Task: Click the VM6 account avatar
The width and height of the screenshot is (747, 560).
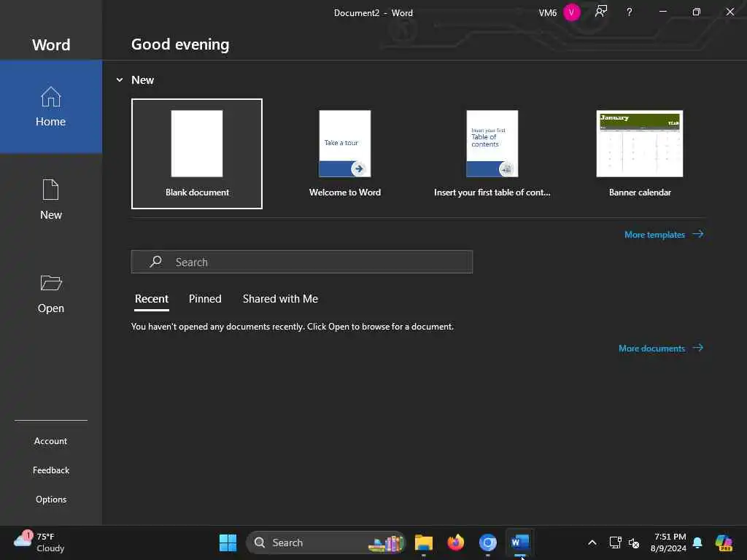Action: (571, 12)
